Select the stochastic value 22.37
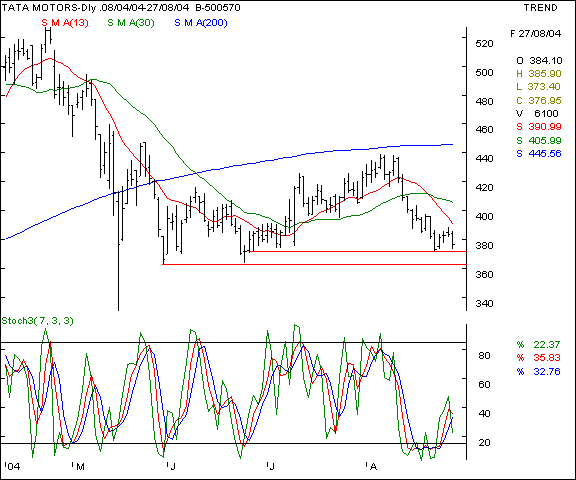576x480 pixels. (547, 344)
